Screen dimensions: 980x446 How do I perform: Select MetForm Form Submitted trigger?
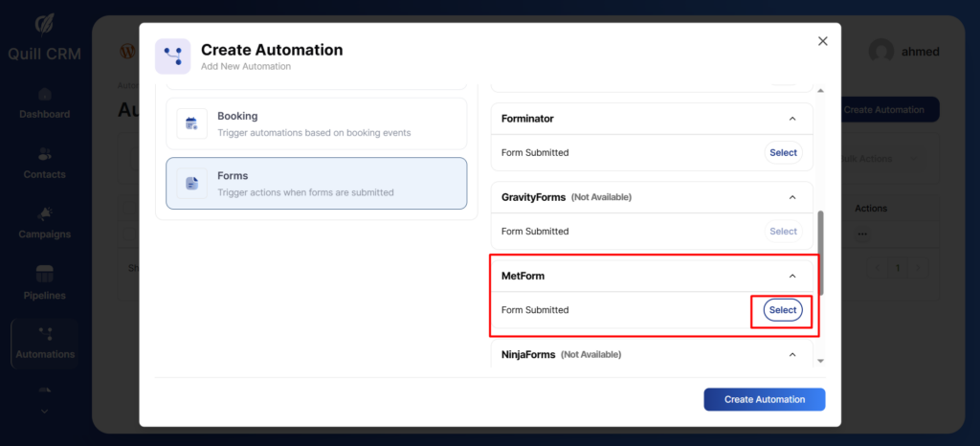[782, 310]
